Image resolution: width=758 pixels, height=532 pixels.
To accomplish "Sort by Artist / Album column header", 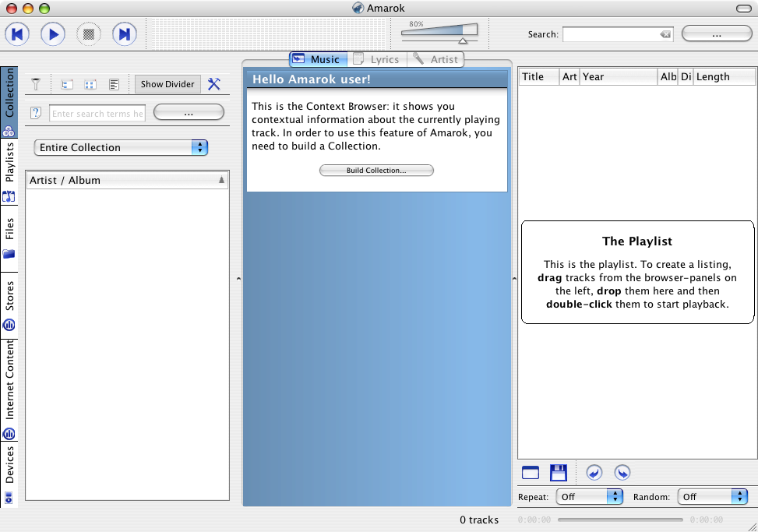I will click(127, 180).
